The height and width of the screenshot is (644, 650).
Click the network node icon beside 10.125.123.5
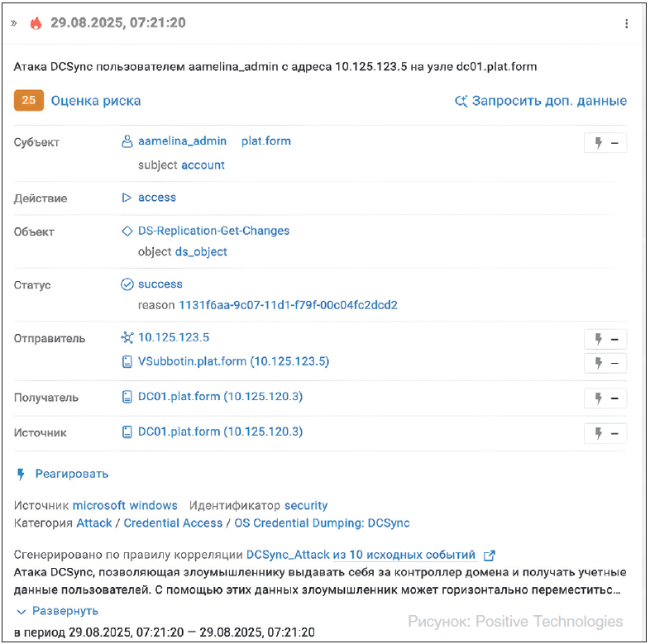[x=127, y=337]
